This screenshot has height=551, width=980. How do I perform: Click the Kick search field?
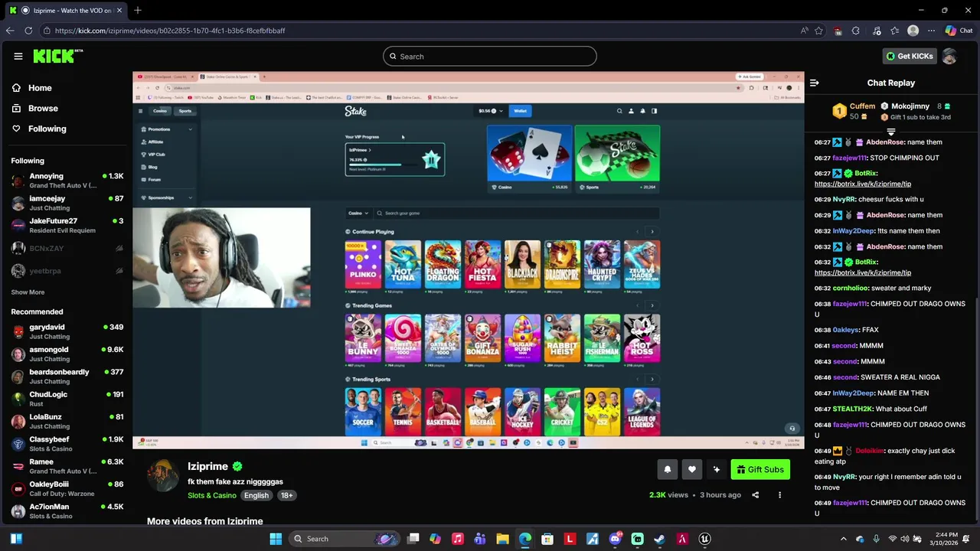click(490, 56)
